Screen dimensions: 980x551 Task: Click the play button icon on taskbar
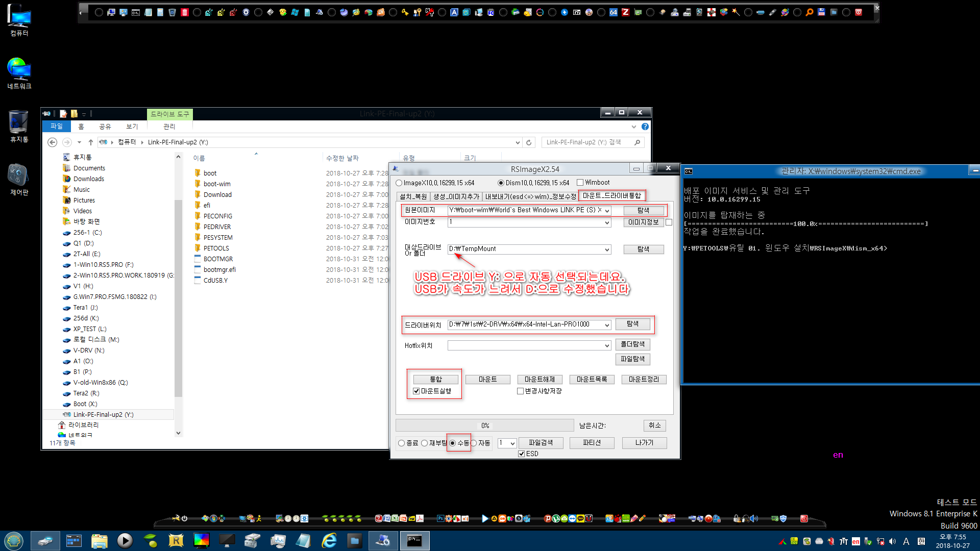click(x=125, y=541)
